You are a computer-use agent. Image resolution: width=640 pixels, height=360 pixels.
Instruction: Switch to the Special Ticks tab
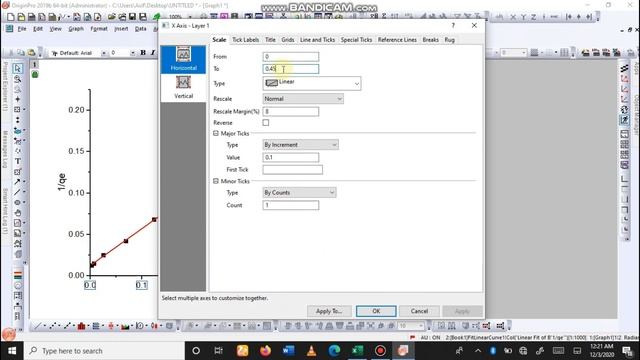356,40
